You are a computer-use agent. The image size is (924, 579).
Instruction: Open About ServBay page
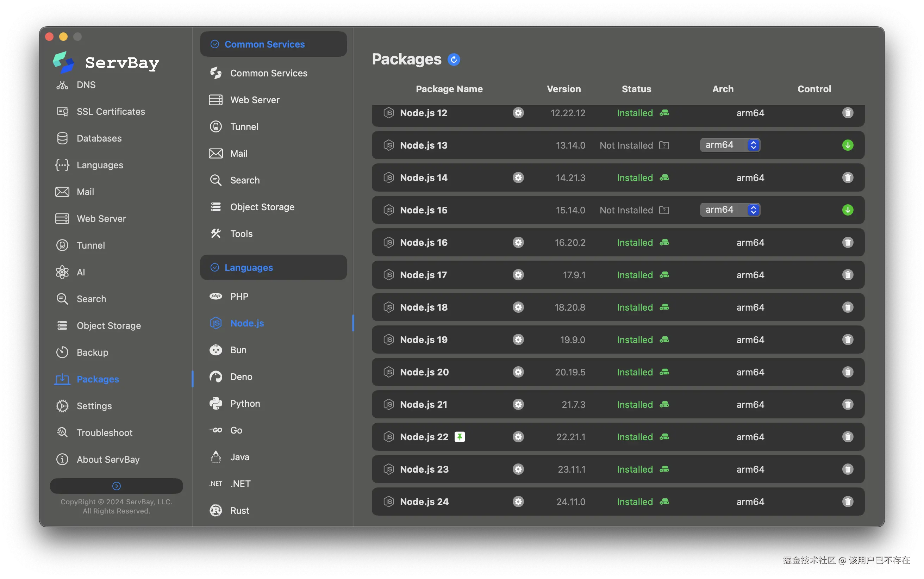coord(108,460)
